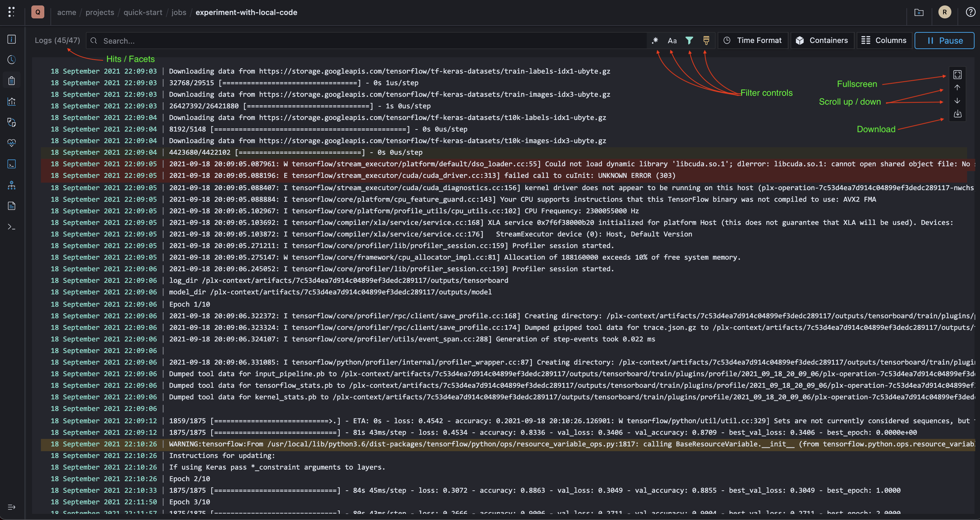The height and width of the screenshot is (520, 980).
Task: Go to the quick-start breadcrumb
Action: 143,12
